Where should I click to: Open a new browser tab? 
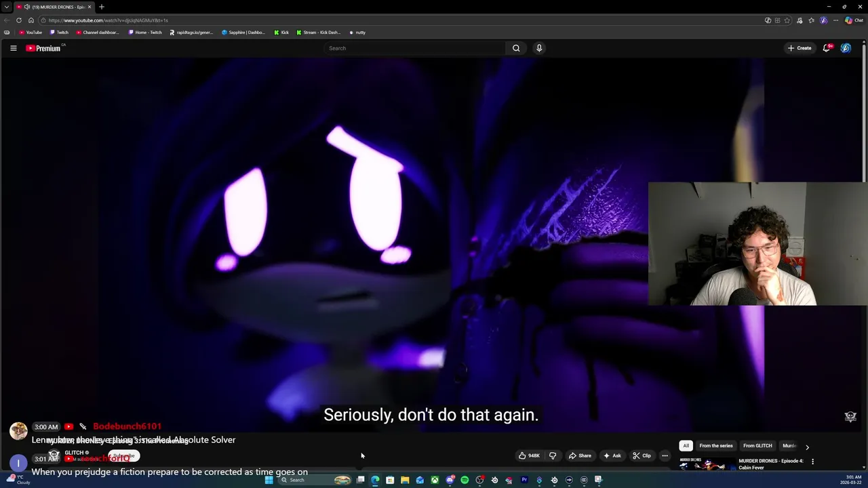[x=102, y=7]
